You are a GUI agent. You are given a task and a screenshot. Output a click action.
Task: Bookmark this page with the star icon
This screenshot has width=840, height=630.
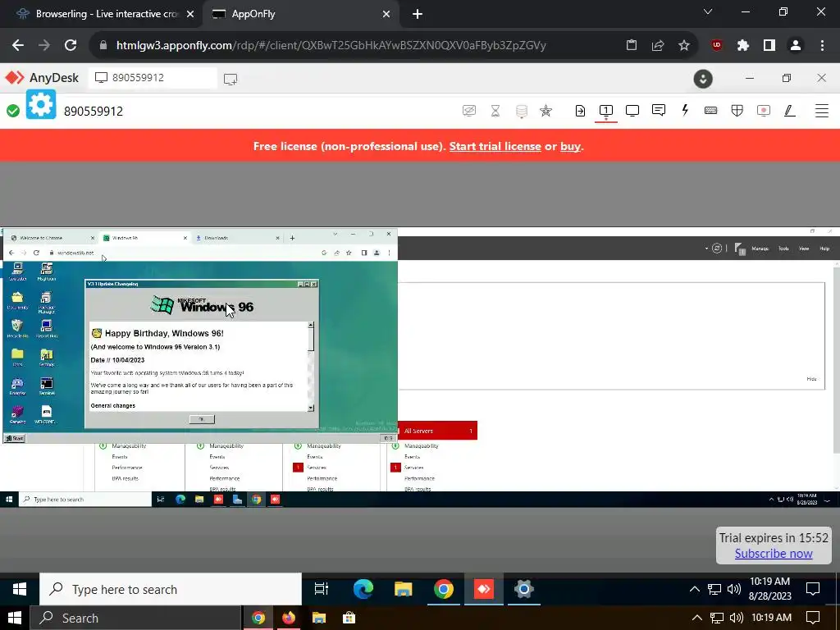(x=684, y=46)
